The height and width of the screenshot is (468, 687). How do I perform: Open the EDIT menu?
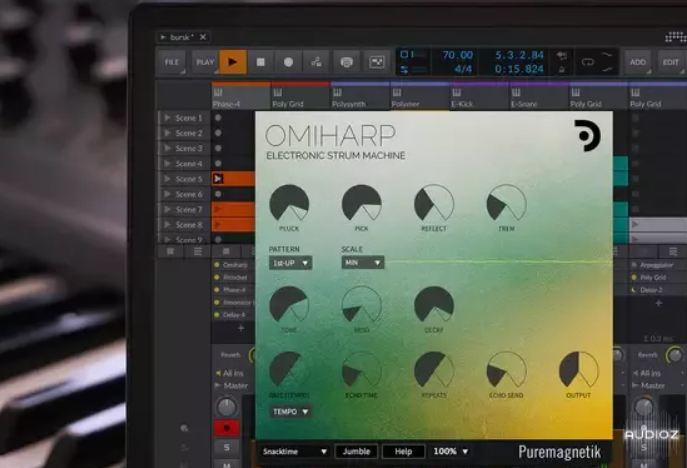pyautogui.click(x=671, y=62)
